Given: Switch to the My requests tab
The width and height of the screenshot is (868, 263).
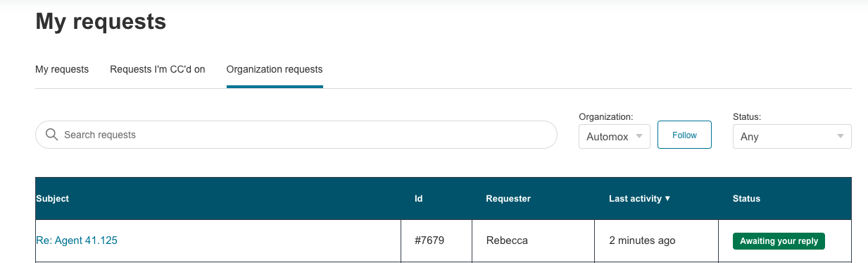Looking at the screenshot, I should (x=62, y=70).
